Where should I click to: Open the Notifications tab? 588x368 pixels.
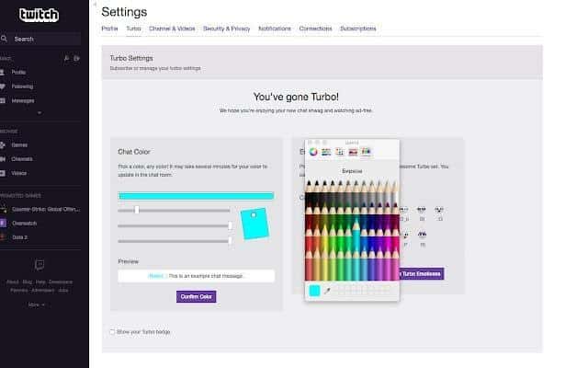coord(275,29)
